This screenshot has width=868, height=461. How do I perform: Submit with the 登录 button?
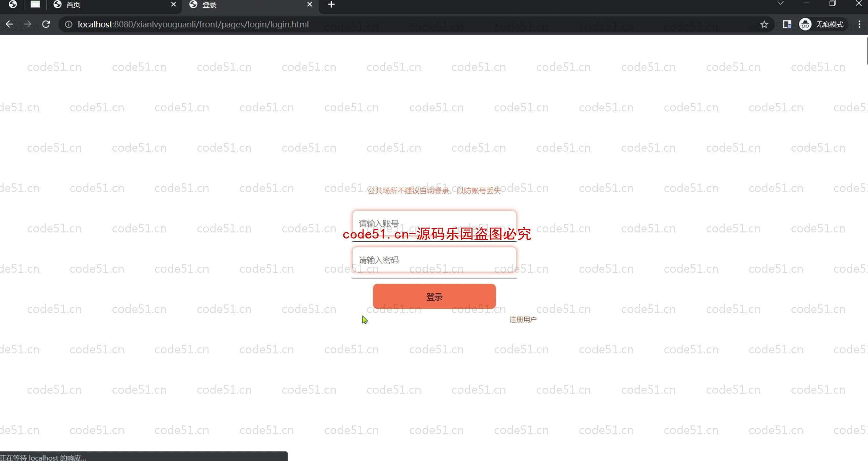pyautogui.click(x=434, y=296)
